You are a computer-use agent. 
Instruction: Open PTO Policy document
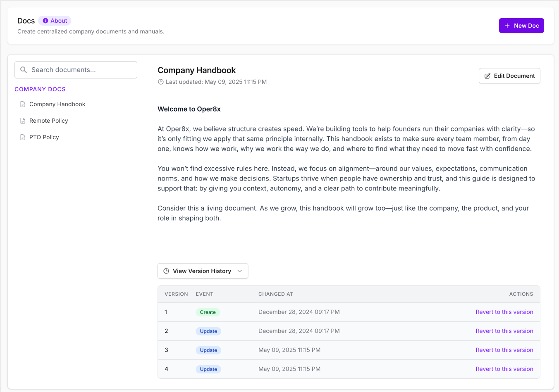click(x=44, y=137)
